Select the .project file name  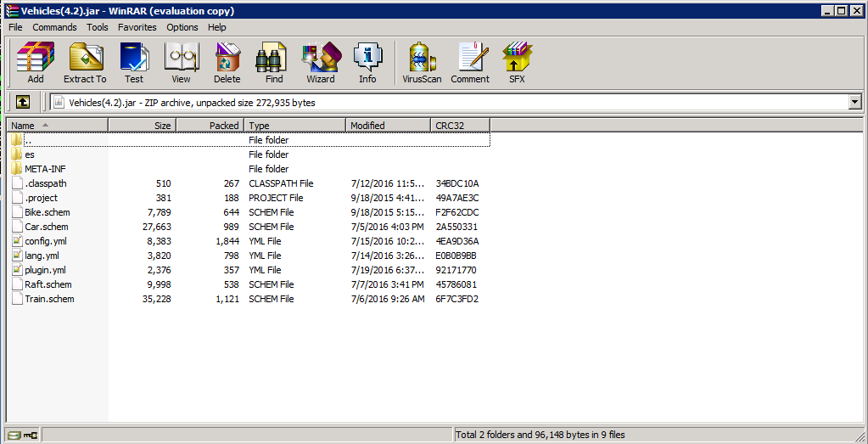click(41, 198)
